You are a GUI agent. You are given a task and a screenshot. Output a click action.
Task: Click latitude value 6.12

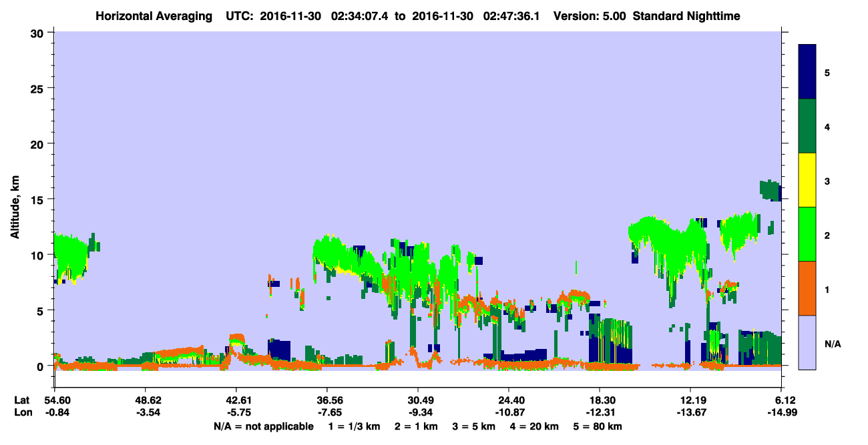coord(781,400)
